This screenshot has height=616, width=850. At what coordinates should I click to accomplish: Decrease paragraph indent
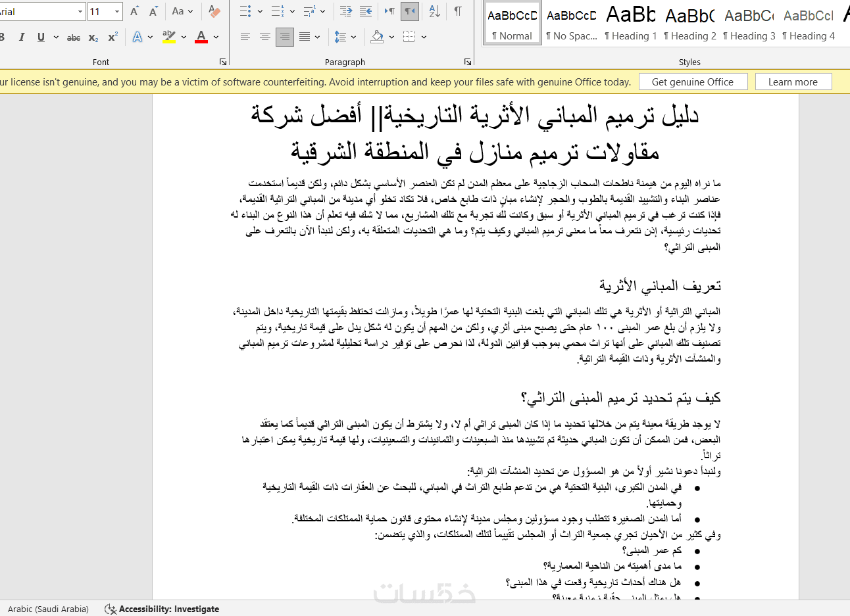coord(346,11)
